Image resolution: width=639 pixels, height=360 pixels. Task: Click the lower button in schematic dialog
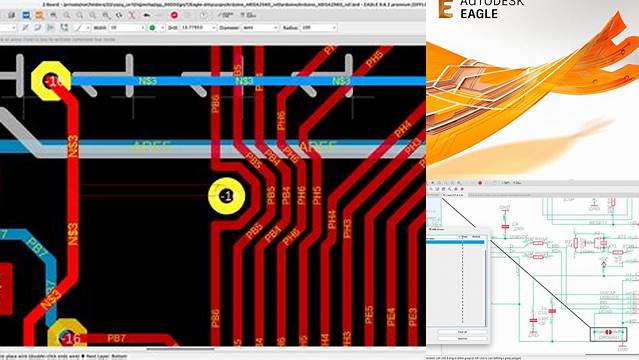[x=462, y=338]
